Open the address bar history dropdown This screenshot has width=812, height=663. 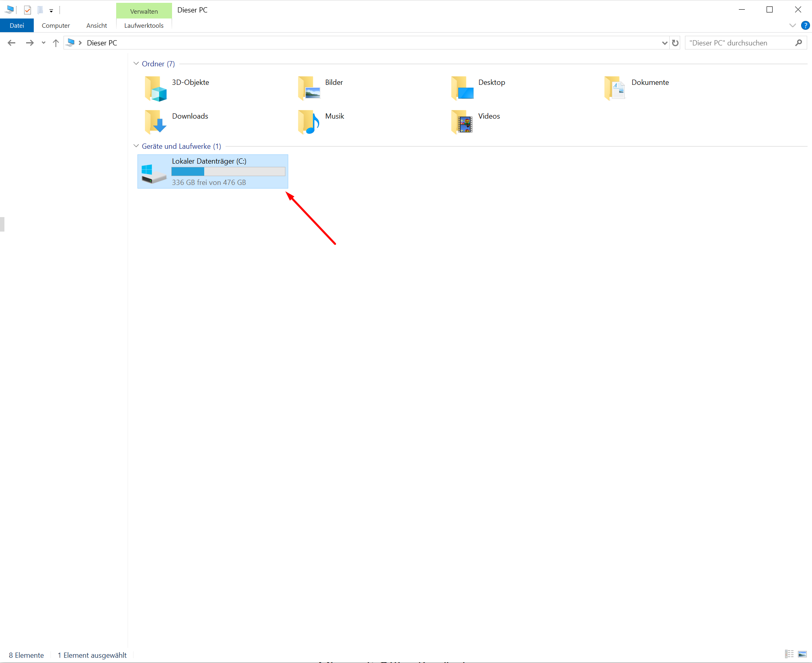pos(664,43)
